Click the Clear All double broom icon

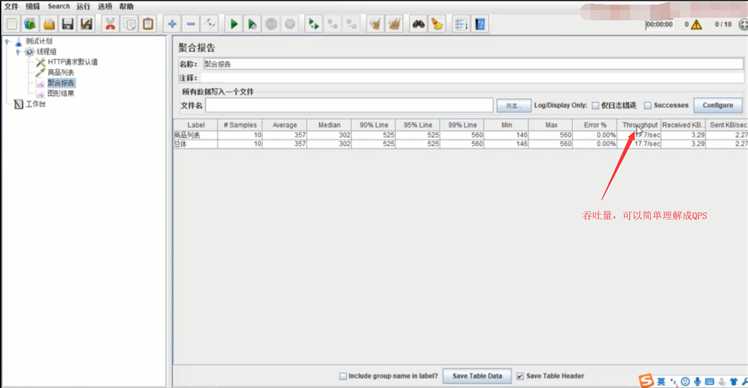(x=395, y=24)
